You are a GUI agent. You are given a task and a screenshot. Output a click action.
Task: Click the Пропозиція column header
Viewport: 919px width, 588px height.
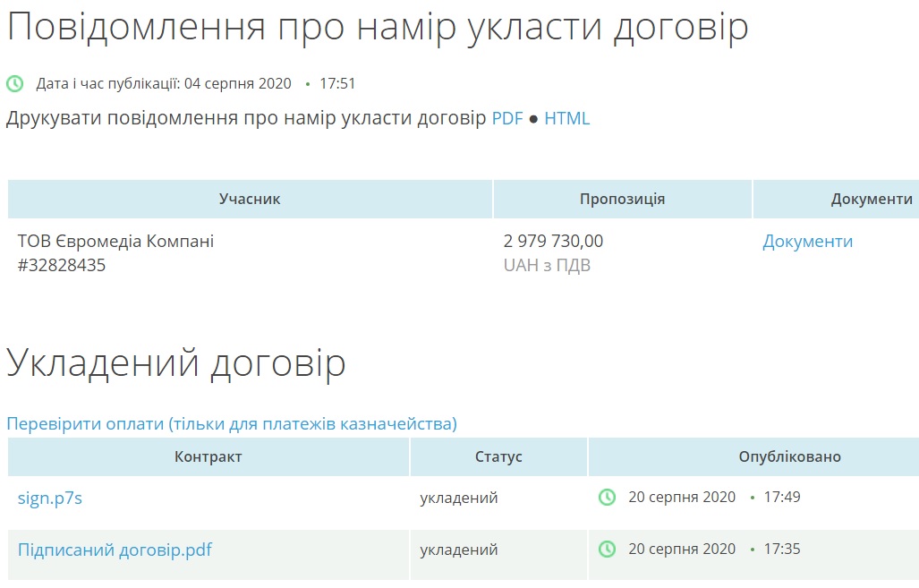622,199
